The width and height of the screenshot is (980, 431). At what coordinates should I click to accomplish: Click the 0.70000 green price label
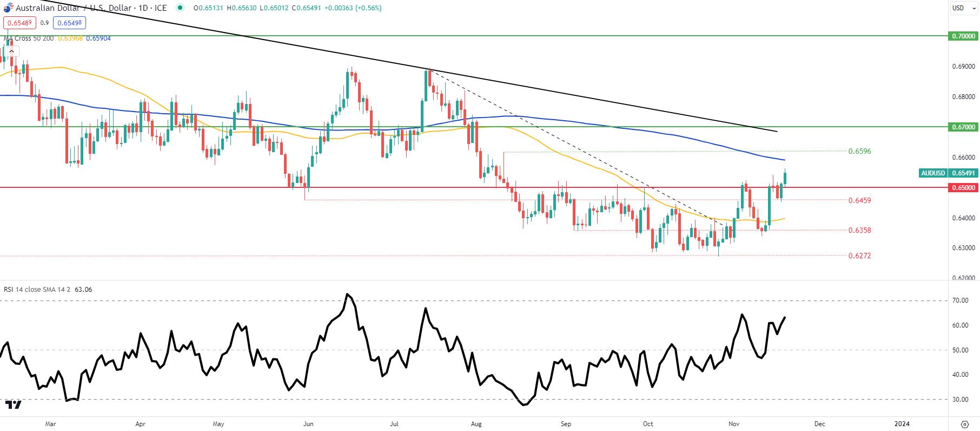coord(964,36)
